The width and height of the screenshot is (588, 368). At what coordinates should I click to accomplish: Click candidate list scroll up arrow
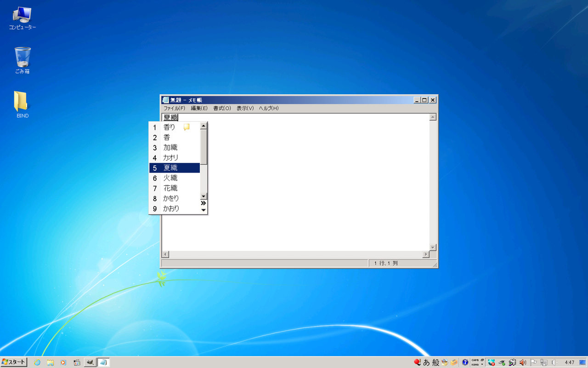click(204, 126)
